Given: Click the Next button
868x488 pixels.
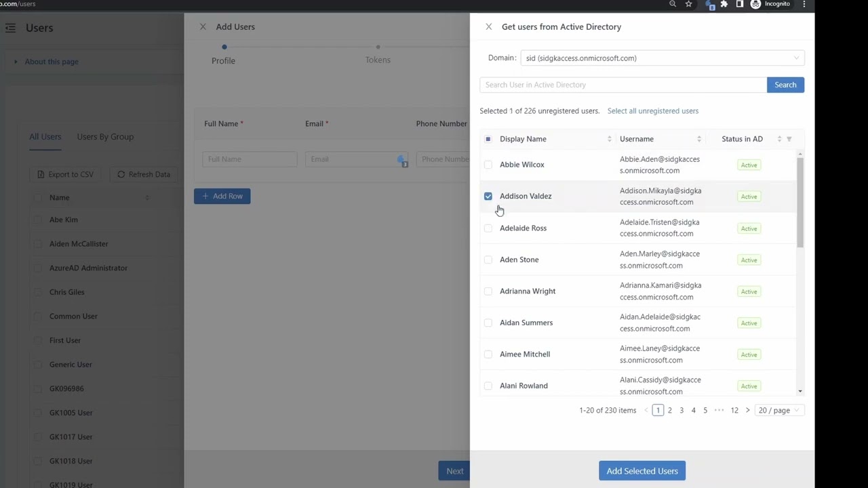Looking at the screenshot, I should click(x=454, y=471).
